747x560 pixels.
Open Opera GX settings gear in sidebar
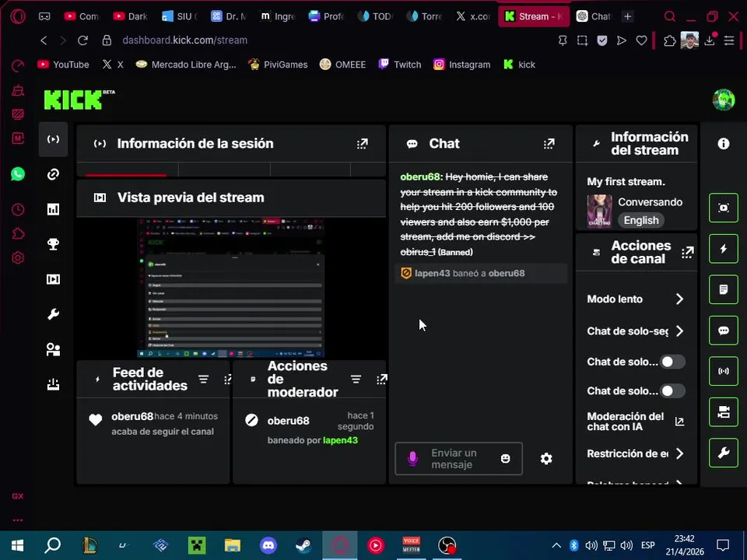(18, 258)
